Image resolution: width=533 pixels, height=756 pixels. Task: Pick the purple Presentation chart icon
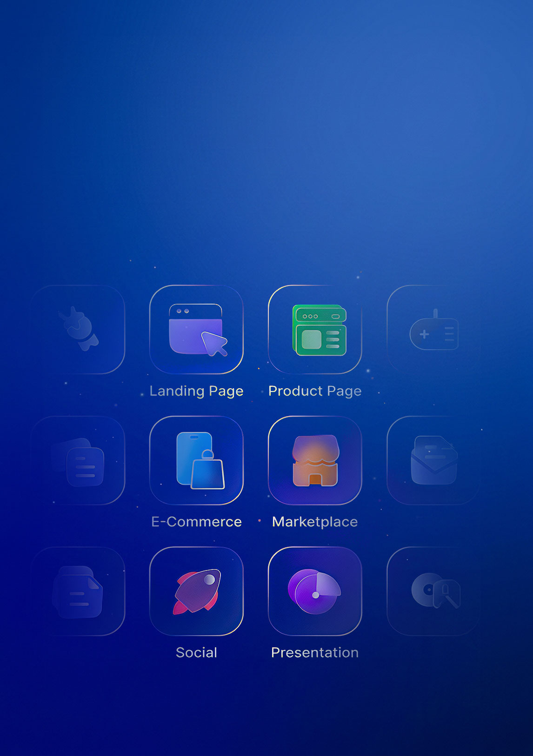tap(315, 591)
